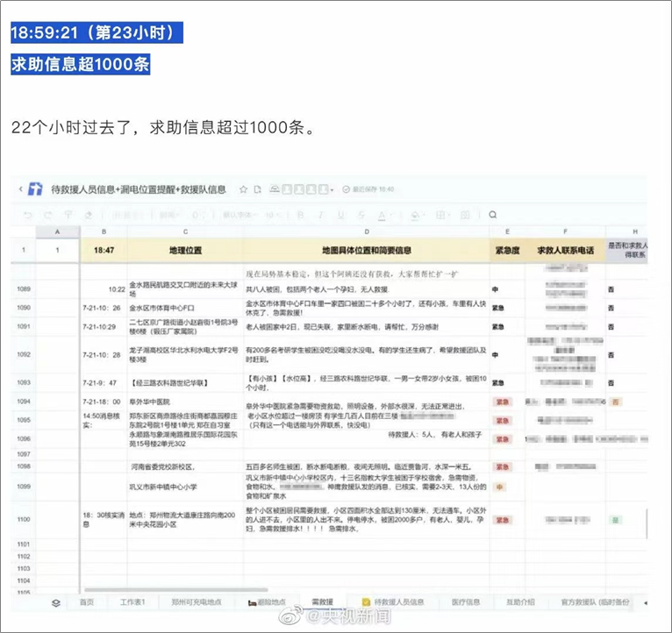Select row number 1089
Image resolution: width=672 pixels, height=633 pixels.
(x=24, y=289)
